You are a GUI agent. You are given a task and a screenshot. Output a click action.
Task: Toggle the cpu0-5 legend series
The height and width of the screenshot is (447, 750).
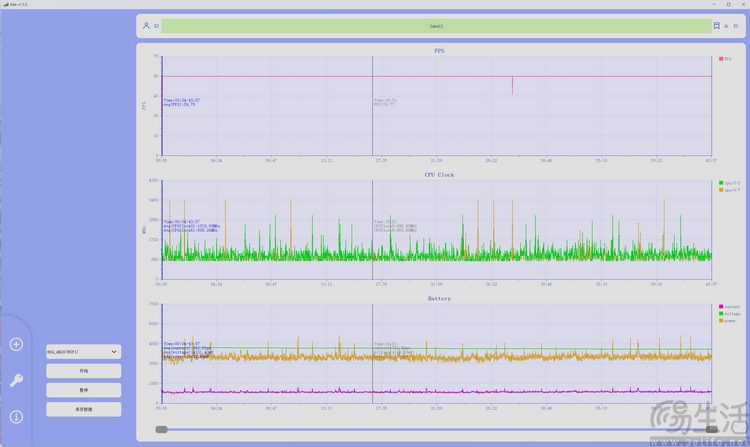pos(730,183)
